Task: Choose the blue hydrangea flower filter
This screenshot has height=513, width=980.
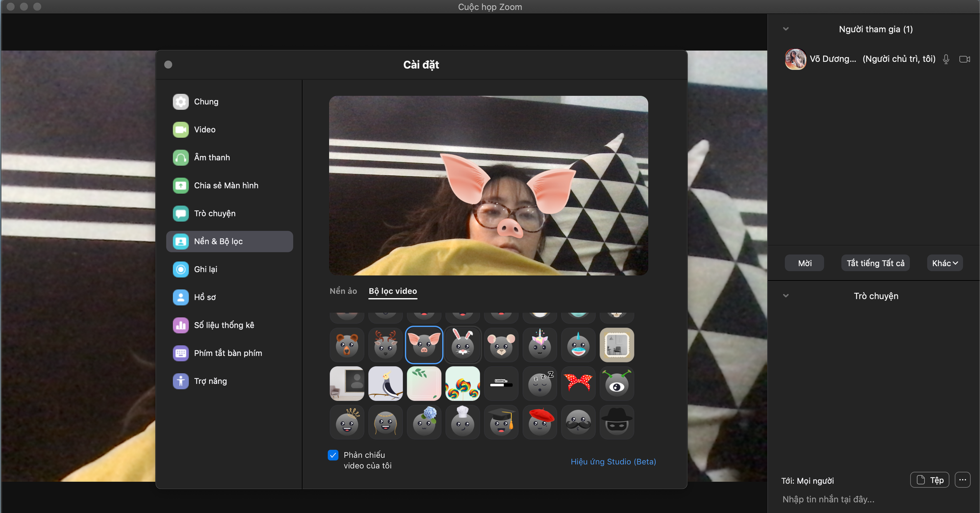Action: click(424, 422)
